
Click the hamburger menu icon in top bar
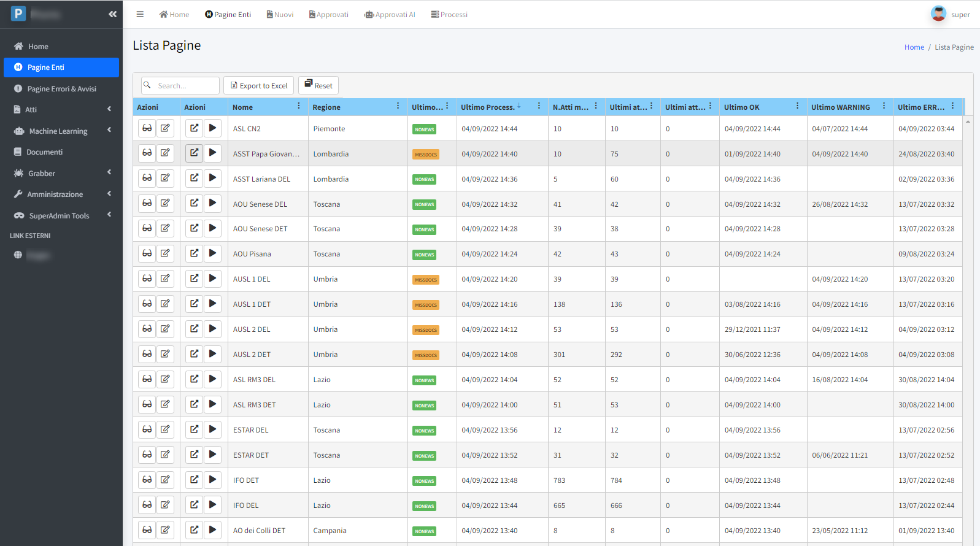(140, 14)
